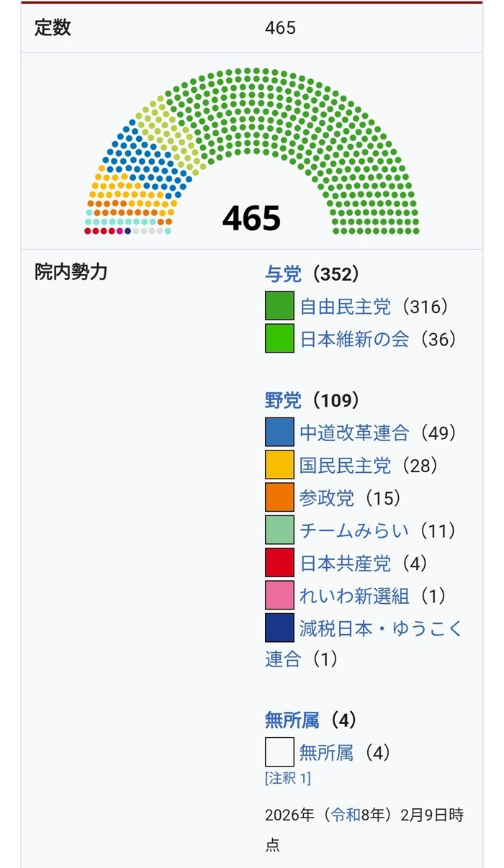Click the dark green 自由民主党 color swatch

coord(279,307)
